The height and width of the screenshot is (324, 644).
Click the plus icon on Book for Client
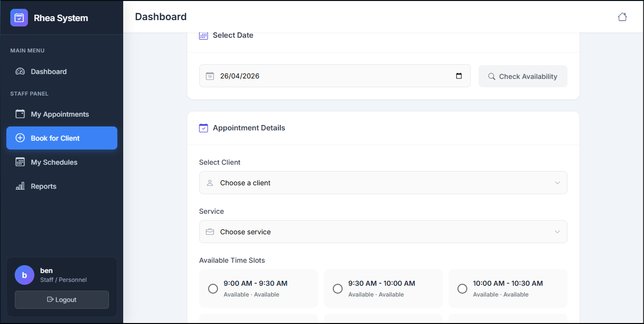coord(20,138)
